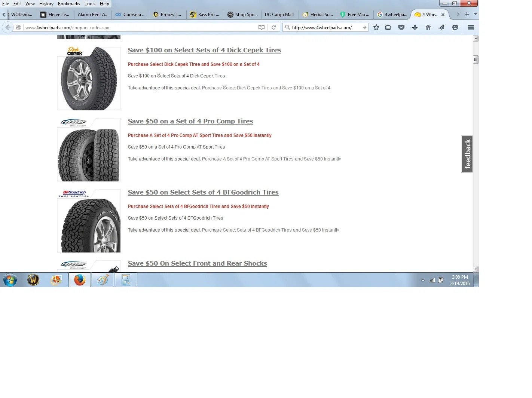Open the Calculator taskbar icon
The width and height of the screenshot is (532, 398).
[x=126, y=280]
